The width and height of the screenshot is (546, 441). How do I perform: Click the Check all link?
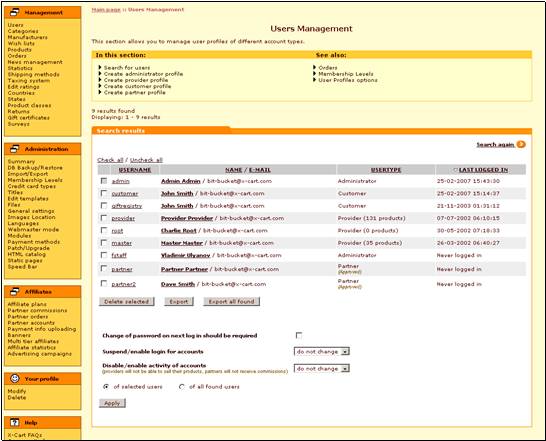coord(110,160)
